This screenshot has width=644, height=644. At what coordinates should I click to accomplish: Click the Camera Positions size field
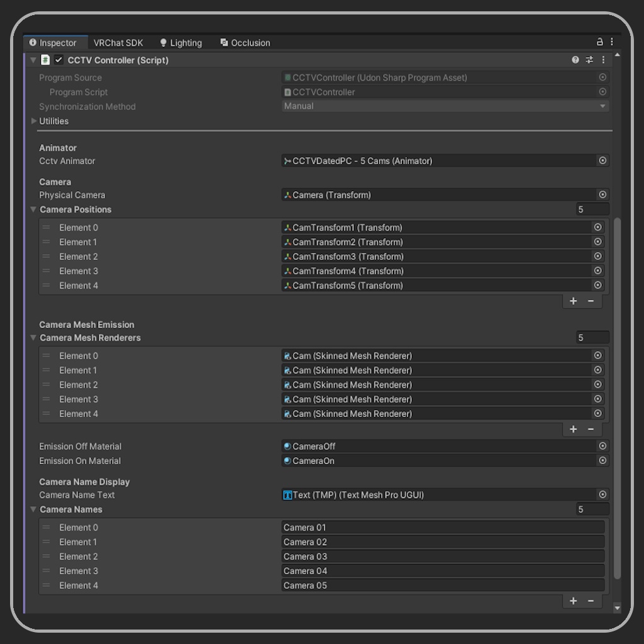pos(592,209)
